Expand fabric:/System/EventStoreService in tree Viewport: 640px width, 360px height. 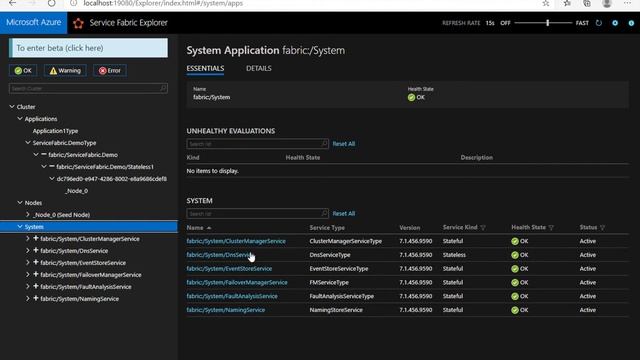click(x=28, y=263)
